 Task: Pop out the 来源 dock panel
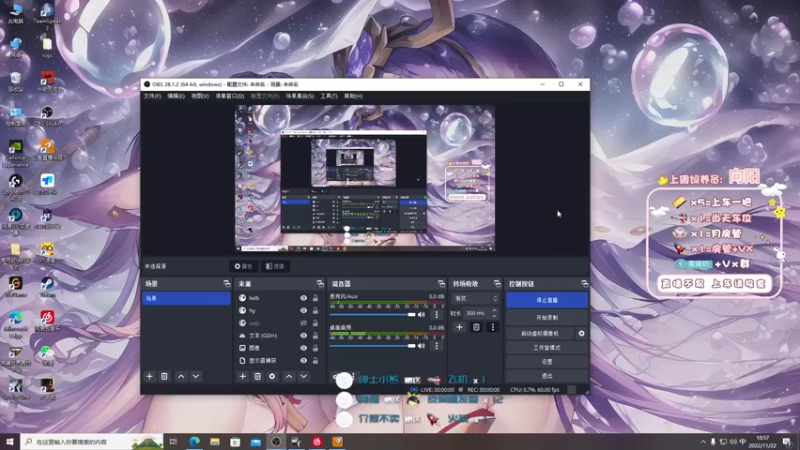click(320, 284)
